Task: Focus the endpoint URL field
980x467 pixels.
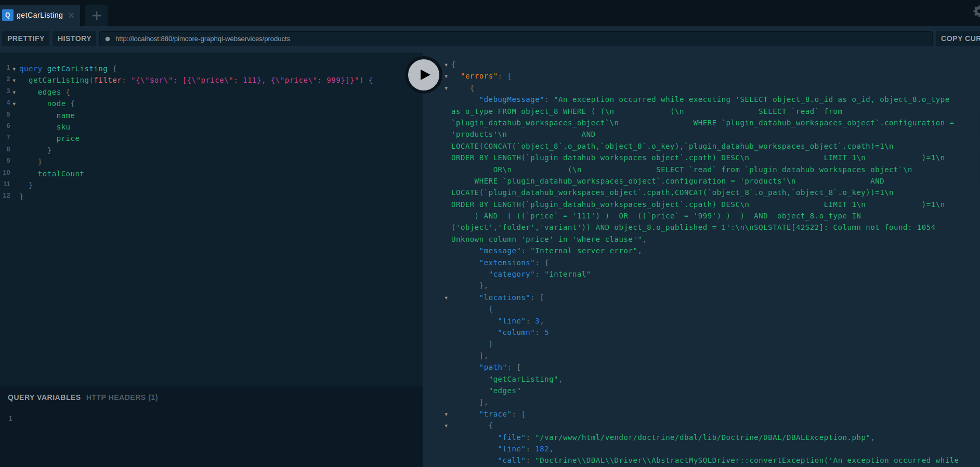Action: tap(515, 38)
